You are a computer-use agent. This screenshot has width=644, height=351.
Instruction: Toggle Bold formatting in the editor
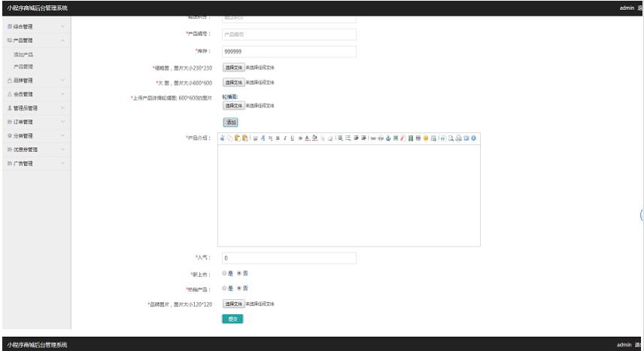278,138
